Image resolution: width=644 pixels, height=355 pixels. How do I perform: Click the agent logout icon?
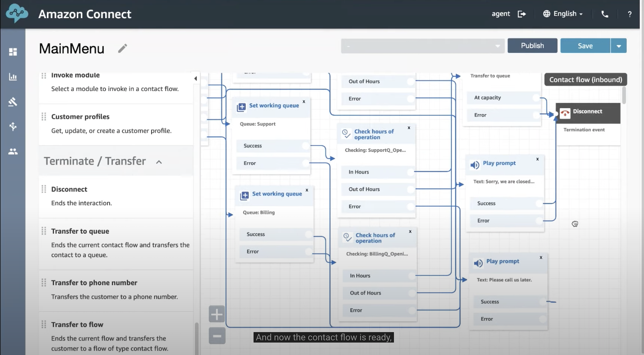tap(522, 14)
